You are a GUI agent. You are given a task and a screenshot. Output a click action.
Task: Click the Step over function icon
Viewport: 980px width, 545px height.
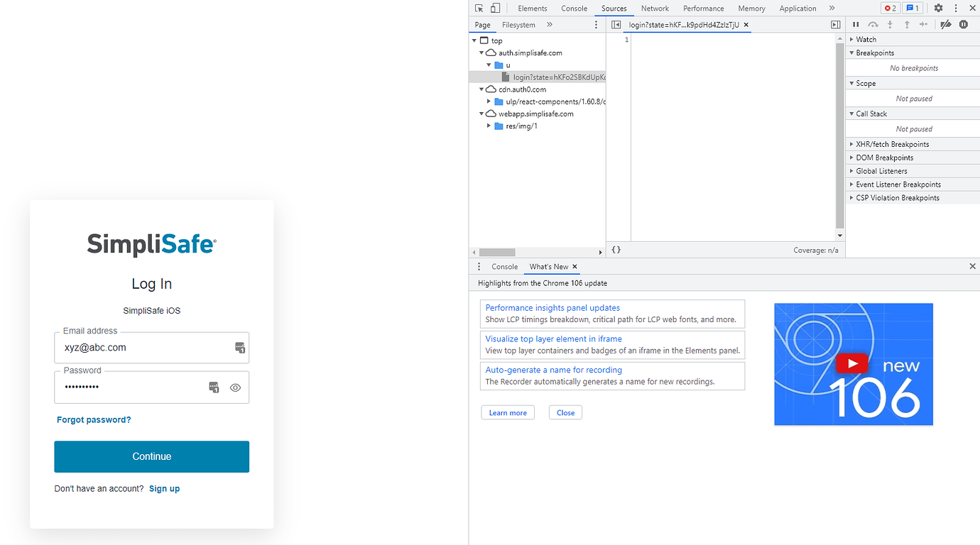873,25
